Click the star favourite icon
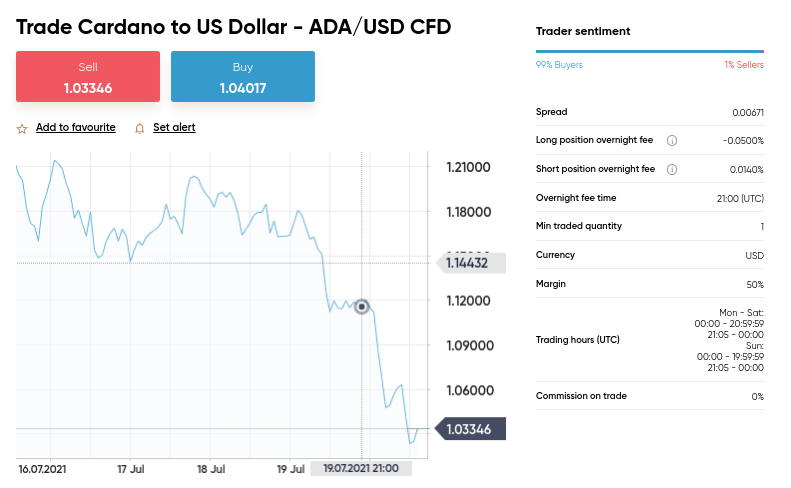 [22, 129]
